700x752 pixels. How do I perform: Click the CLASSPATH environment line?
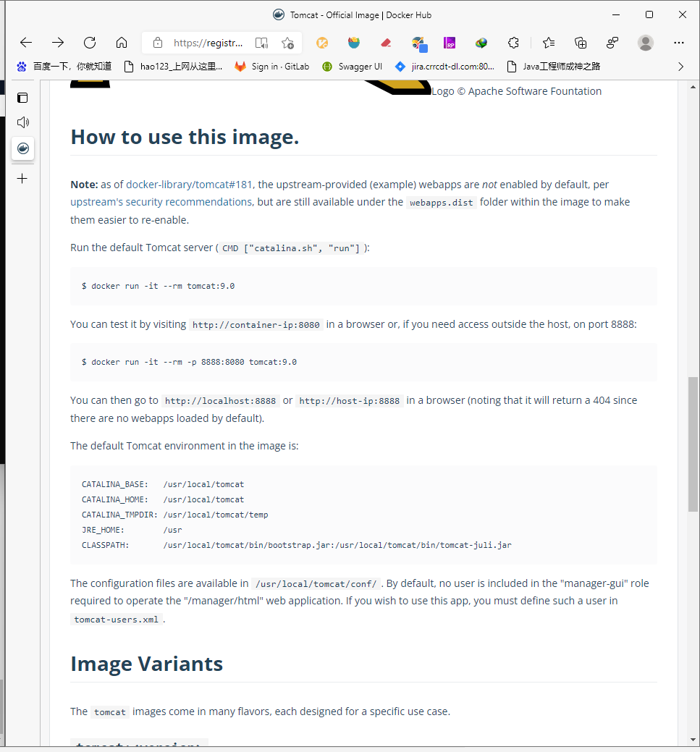click(297, 545)
